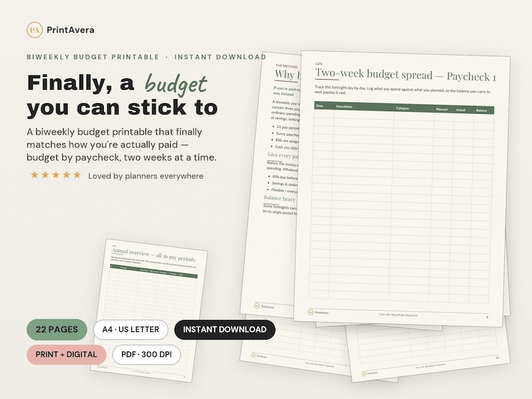
Task: Click the 'Annual overview — all 26 pay periods' page thumbnail
Action: [149, 310]
